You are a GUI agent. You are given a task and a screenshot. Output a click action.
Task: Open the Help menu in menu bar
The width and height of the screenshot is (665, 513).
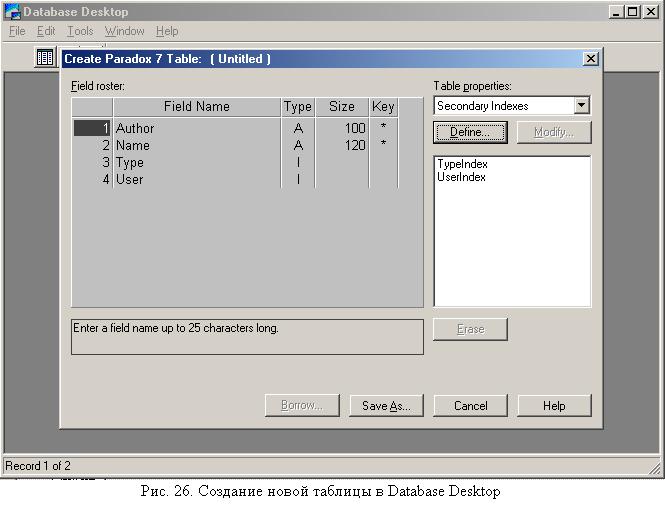point(167,31)
